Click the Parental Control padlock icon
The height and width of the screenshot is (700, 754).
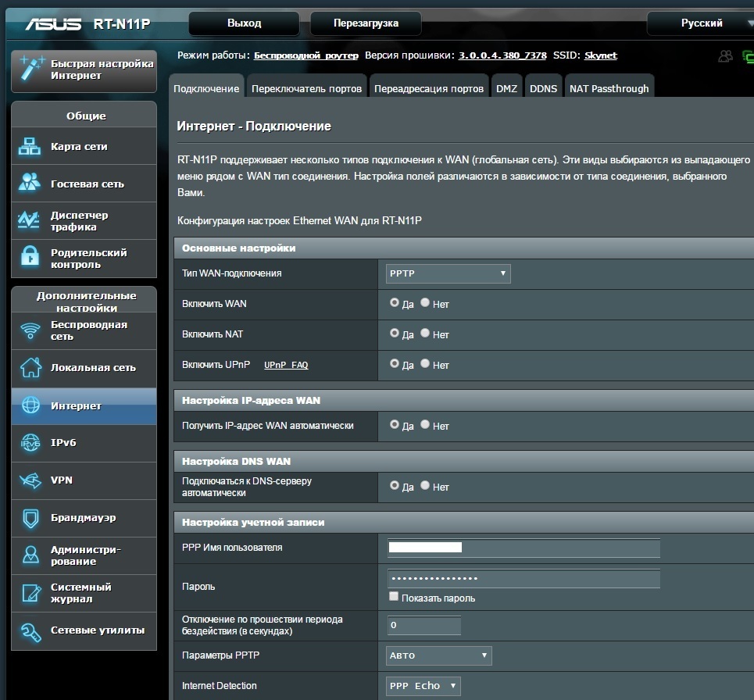[x=30, y=255]
